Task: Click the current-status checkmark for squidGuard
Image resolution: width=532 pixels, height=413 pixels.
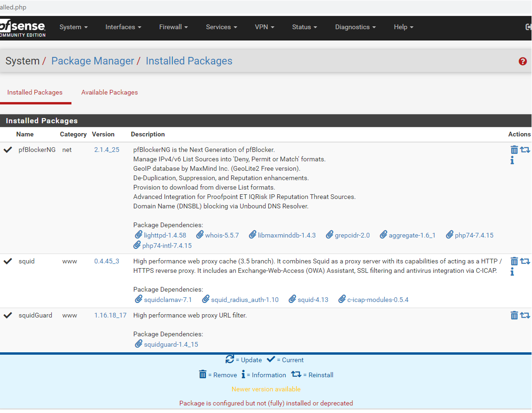Action: click(x=8, y=315)
